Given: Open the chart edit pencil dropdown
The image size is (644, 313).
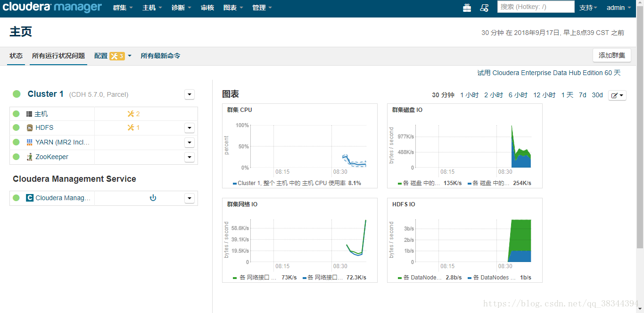Looking at the screenshot, I should (617, 95).
